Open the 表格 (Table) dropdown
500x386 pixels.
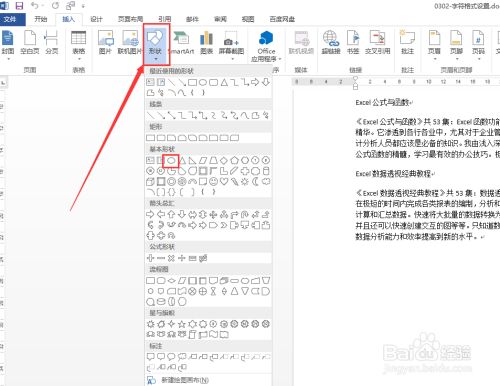(79, 45)
